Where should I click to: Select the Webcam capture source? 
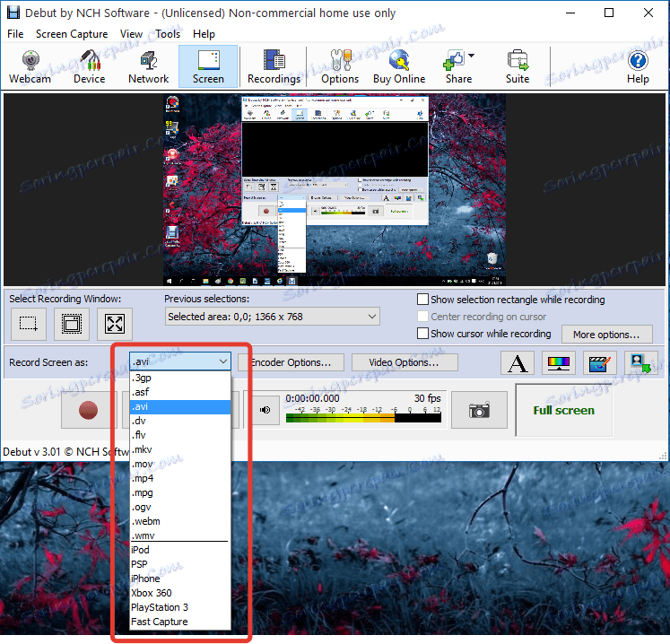[x=30, y=66]
